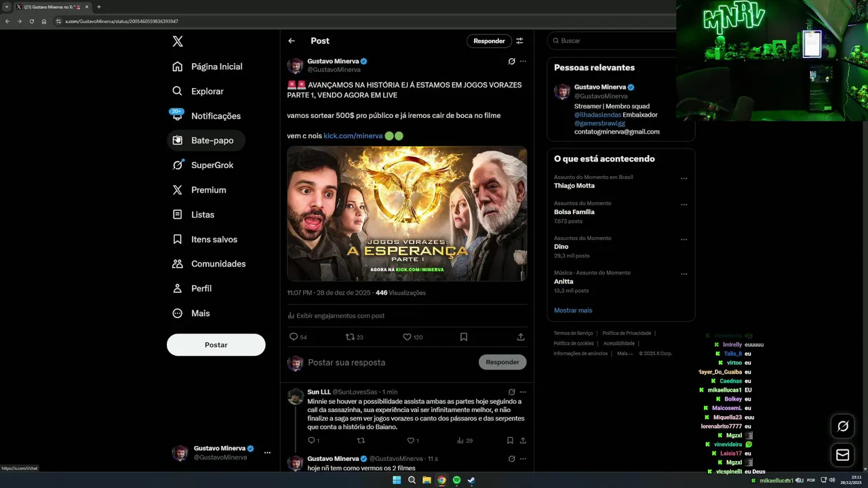This screenshot has width=868, height=488.
Task: Open a new browser tab
Action: click(98, 7)
